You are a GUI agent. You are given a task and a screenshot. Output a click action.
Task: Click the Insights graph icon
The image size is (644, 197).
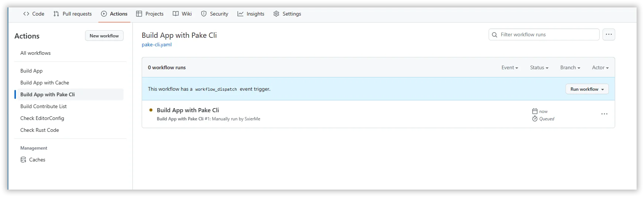click(240, 14)
